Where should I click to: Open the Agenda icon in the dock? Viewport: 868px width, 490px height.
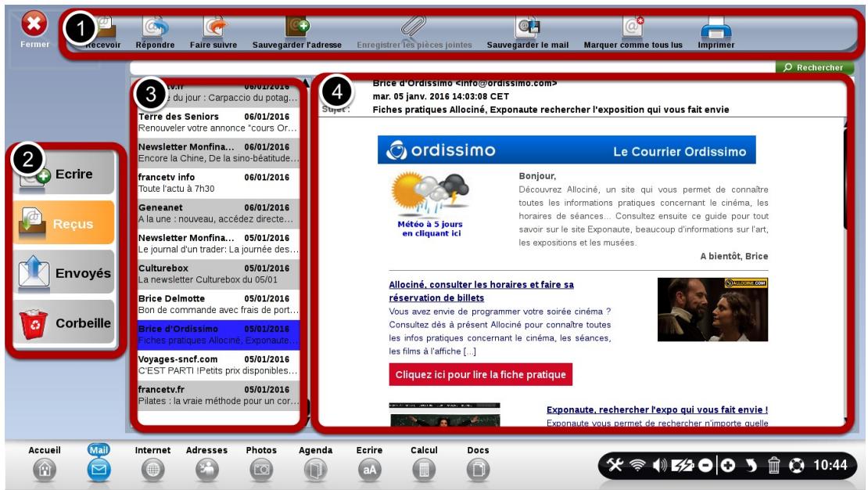pyautogui.click(x=316, y=470)
